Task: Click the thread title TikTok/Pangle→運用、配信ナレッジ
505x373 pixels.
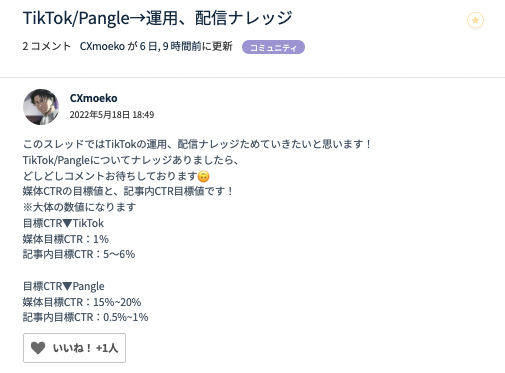Action: 157,18
